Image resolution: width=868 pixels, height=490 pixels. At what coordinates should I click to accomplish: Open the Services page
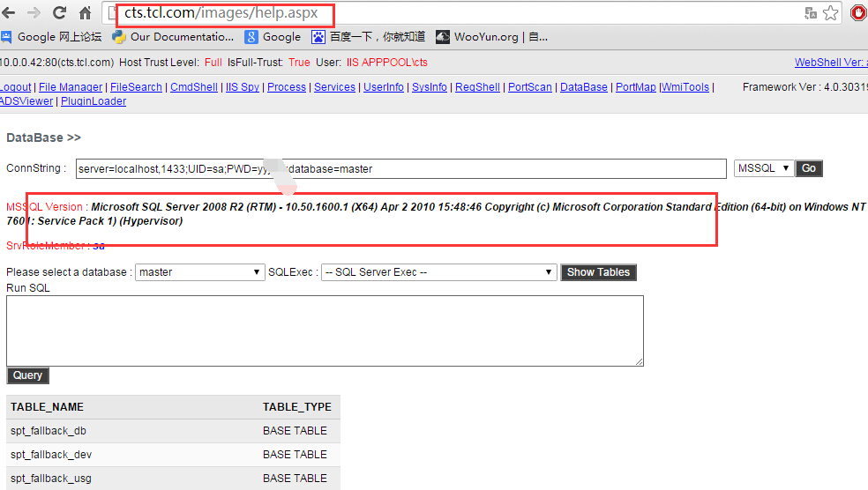335,87
